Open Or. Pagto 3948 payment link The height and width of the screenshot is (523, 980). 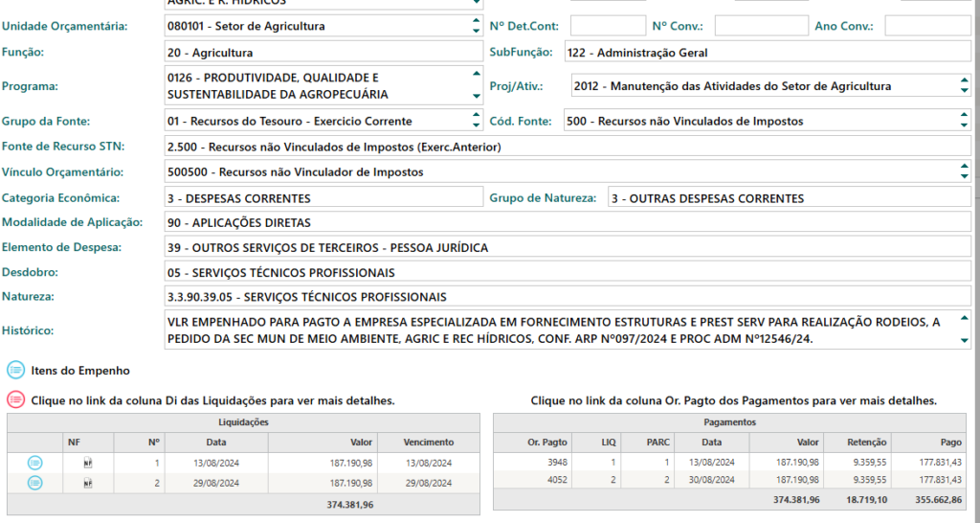[x=557, y=462]
